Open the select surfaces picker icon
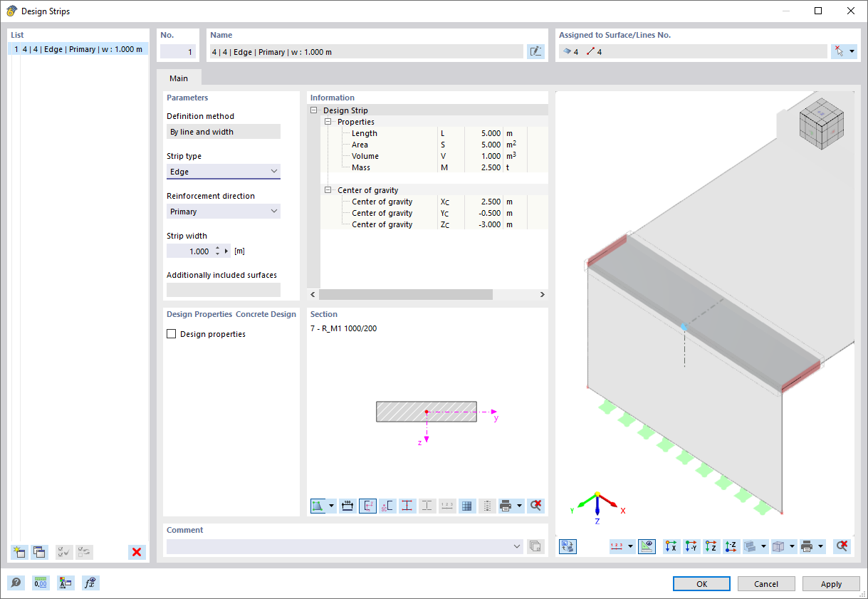Viewport: 868px width, 599px height. [840, 51]
